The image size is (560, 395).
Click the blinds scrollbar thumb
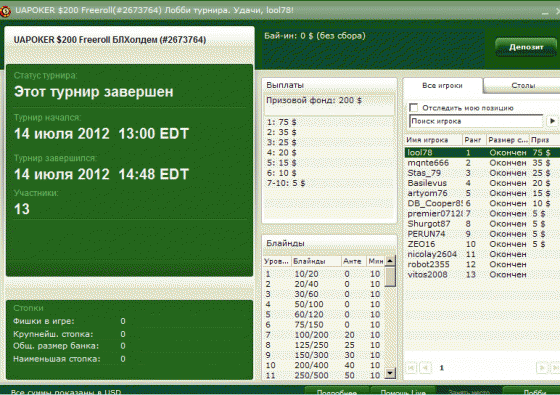click(390, 276)
